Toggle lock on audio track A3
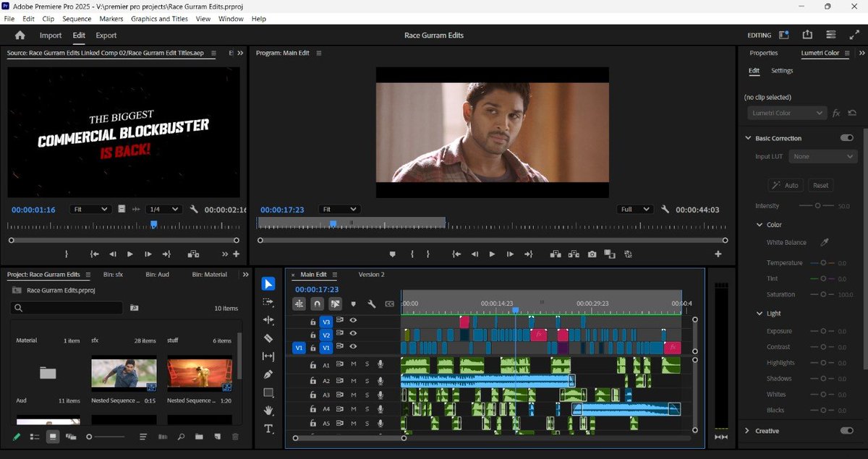The height and width of the screenshot is (459, 868). pos(313,395)
